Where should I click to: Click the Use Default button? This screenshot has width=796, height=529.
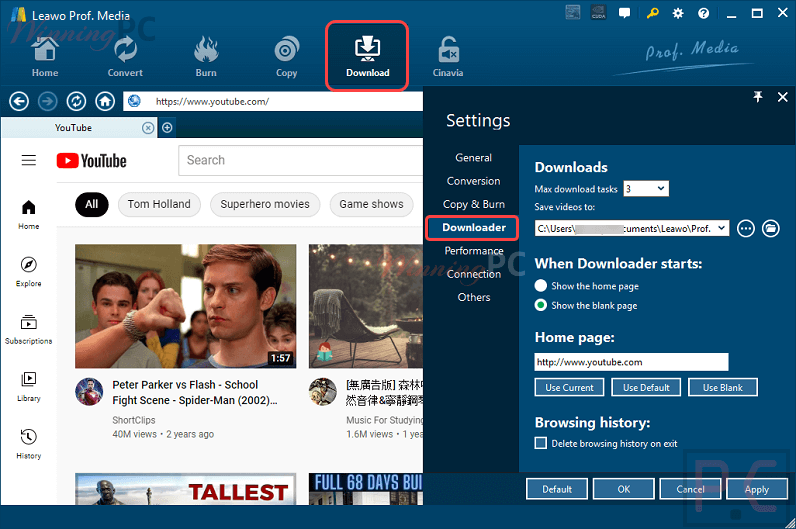646,387
